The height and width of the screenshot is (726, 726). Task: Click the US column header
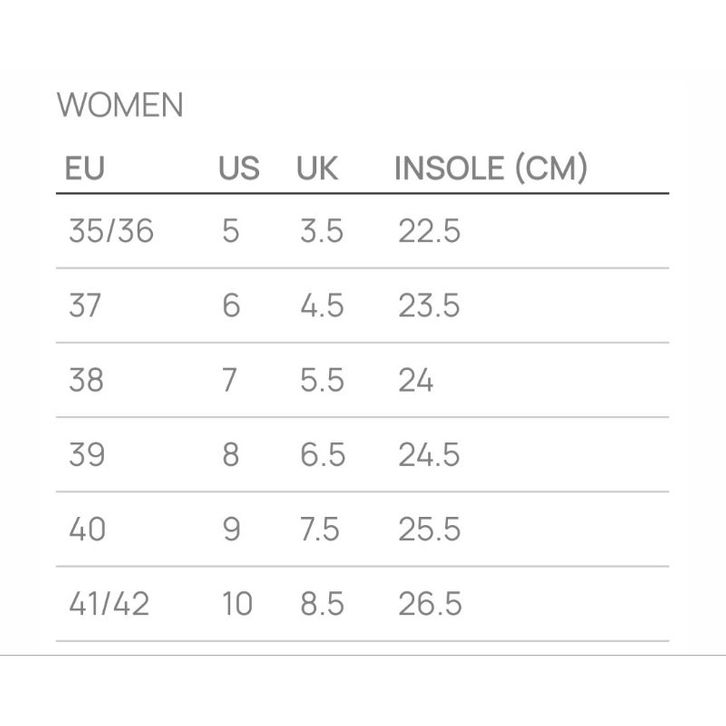(x=238, y=168)
